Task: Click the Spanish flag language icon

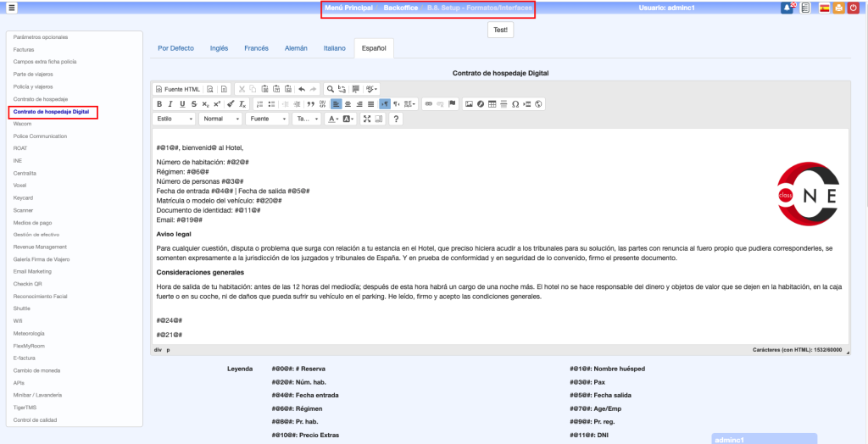Action: pos(824,8)
